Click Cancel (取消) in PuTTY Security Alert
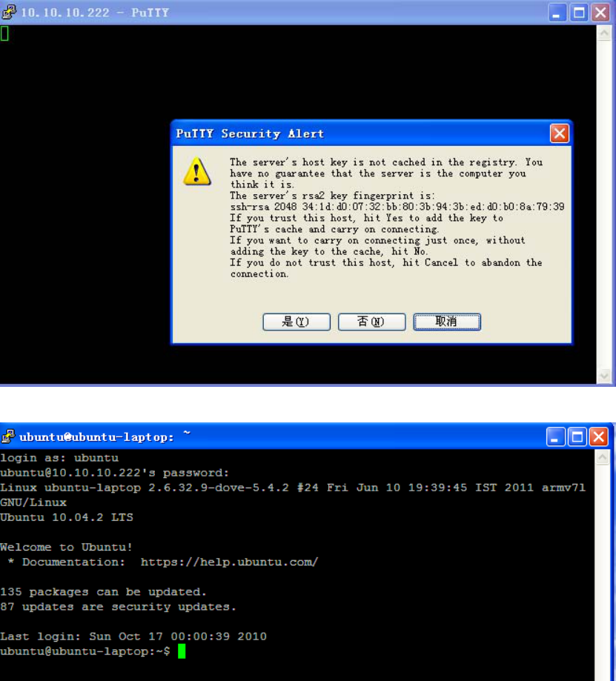The width and height of the screenshot is (616, 681). (446, 322)
